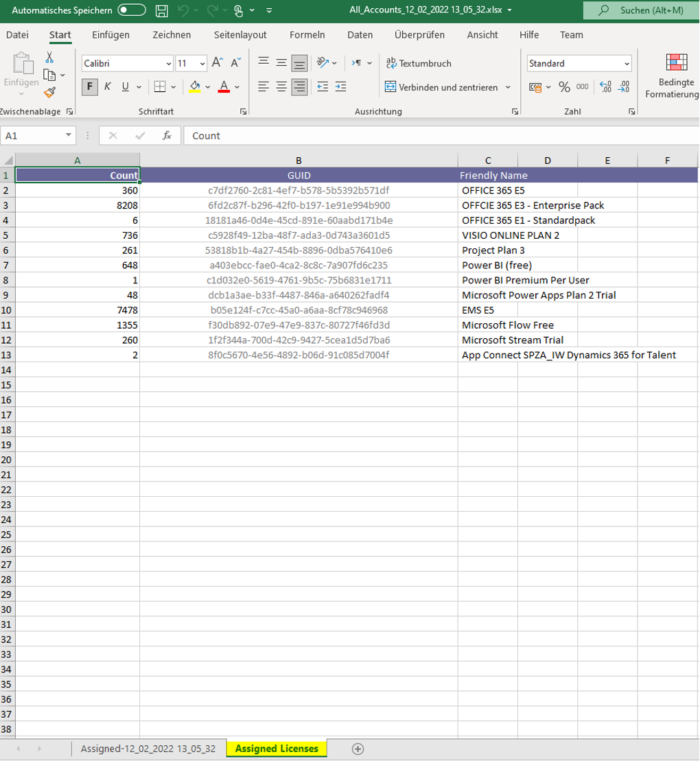This screenshot has width=700, height=761.
Task: Click the accounting currency format icon
Action: (535, 87)
